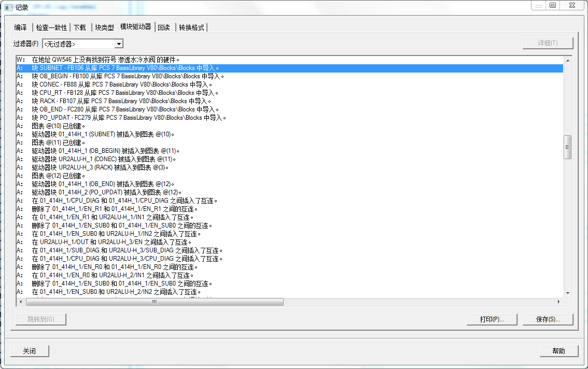Save the log with 保存(S)

(x=548, y=319)
